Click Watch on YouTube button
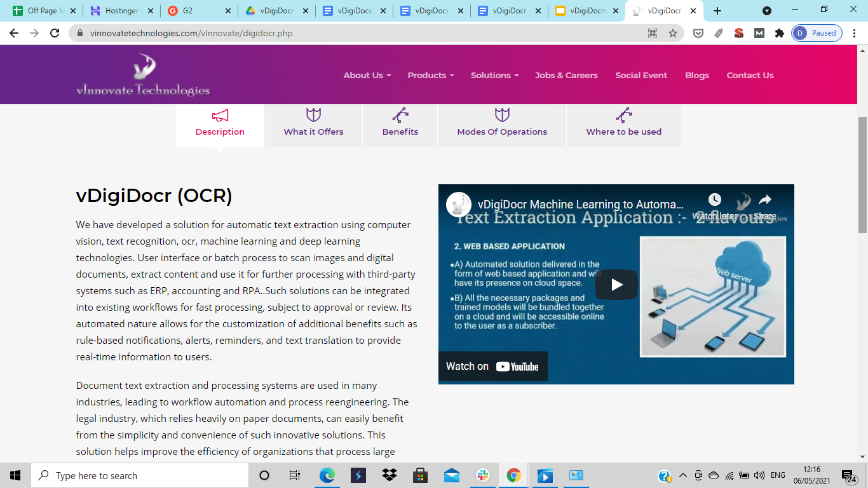 492,366
